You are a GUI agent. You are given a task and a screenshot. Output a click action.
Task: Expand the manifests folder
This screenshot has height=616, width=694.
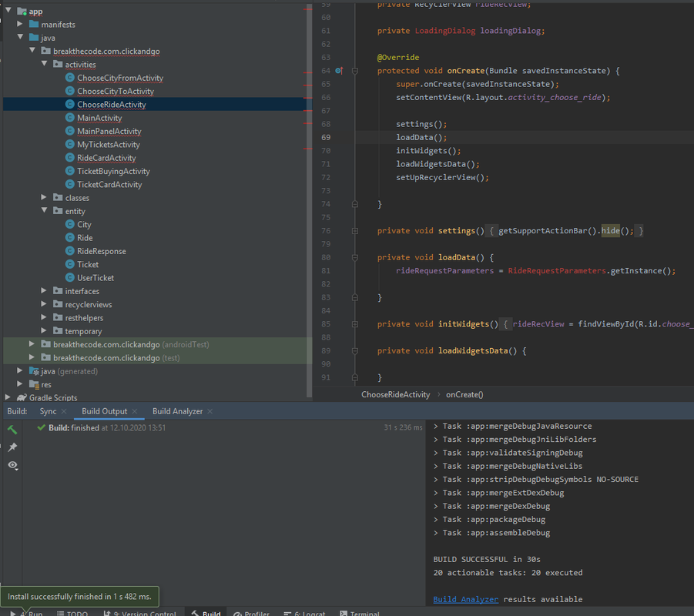(19, 23)
